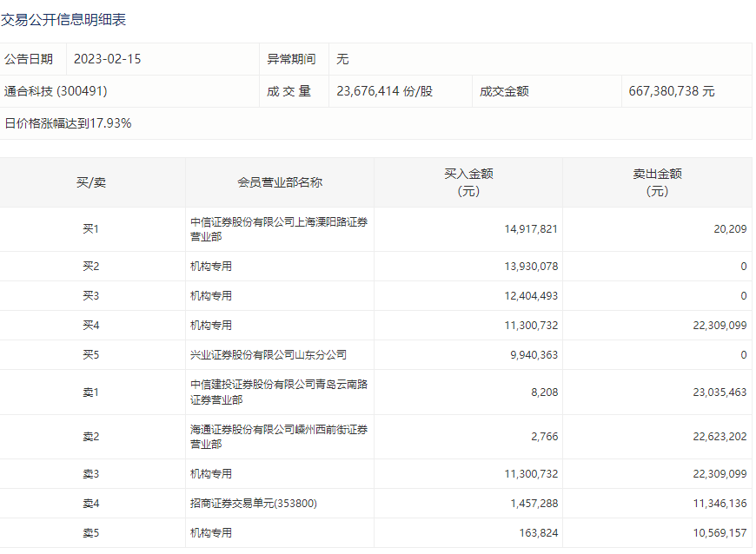Image resolution: width=756 pixels, height=554 pixels.
Task: Click the 买入金额 (元) column header
Action: coord(468,182)
